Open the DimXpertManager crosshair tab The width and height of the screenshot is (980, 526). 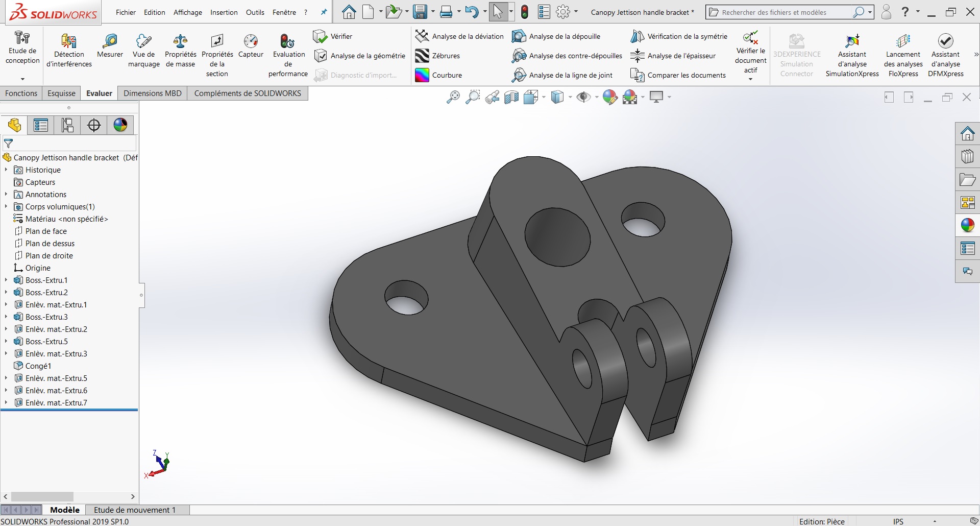tap(94, 125)
